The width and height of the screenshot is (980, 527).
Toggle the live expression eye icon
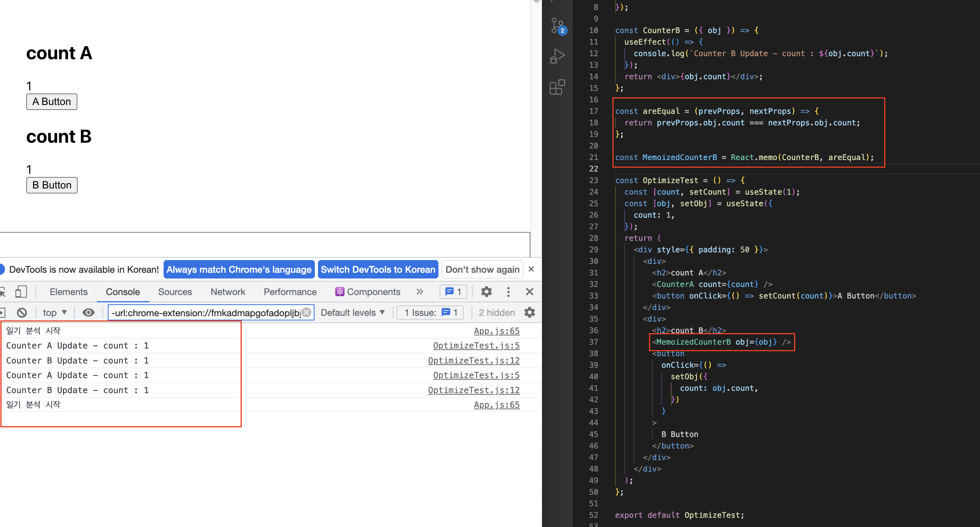89,313
